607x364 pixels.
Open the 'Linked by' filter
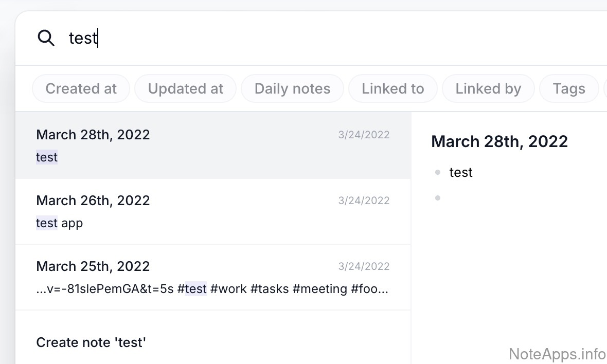pos(488,88)
